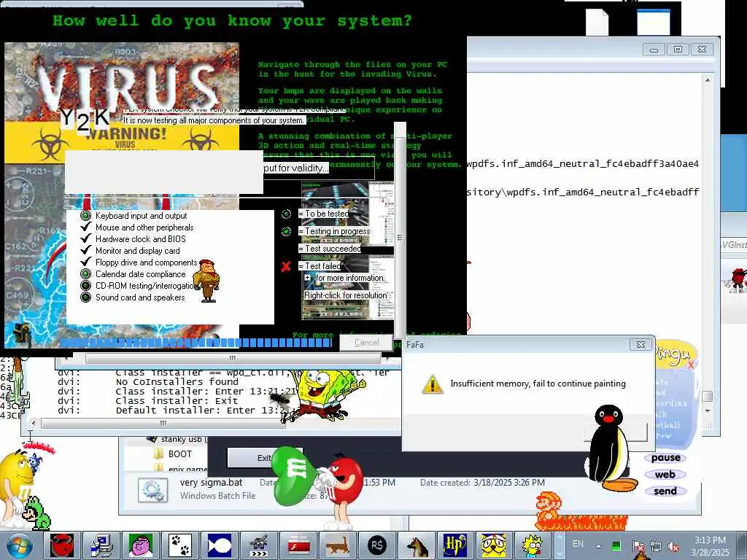
Task: Maximize the right text window
Action: [678, 49]
